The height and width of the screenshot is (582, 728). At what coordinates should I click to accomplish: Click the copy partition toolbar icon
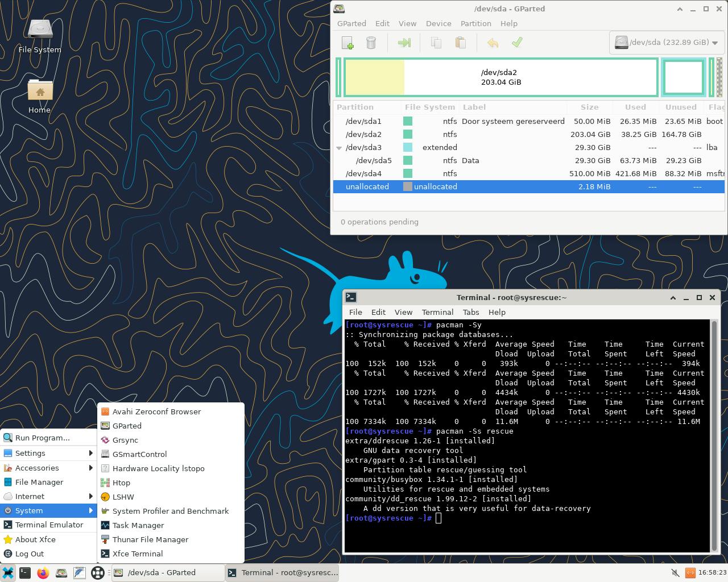click(436, 43)
